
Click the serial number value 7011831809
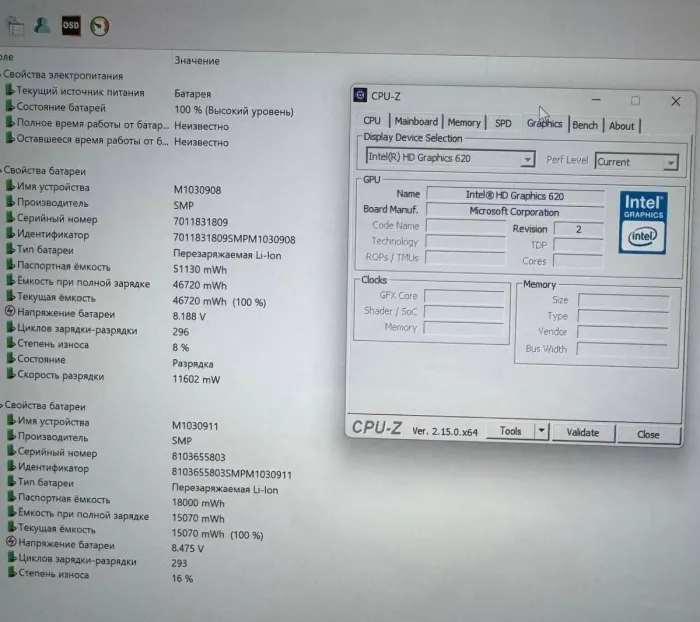click(x=200, y=222)
